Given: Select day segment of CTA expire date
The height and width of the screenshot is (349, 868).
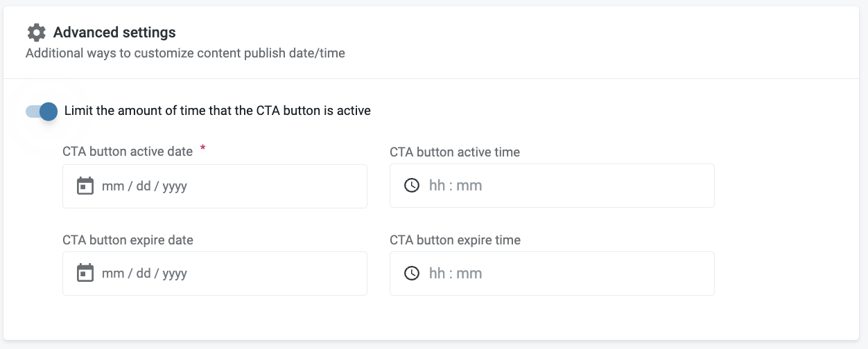Looking at the screenshot, I should click(x=144, y=274).
